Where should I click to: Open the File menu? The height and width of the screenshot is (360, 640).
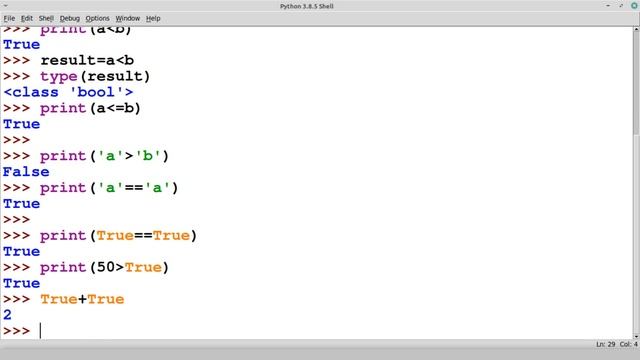pos(9,18)
